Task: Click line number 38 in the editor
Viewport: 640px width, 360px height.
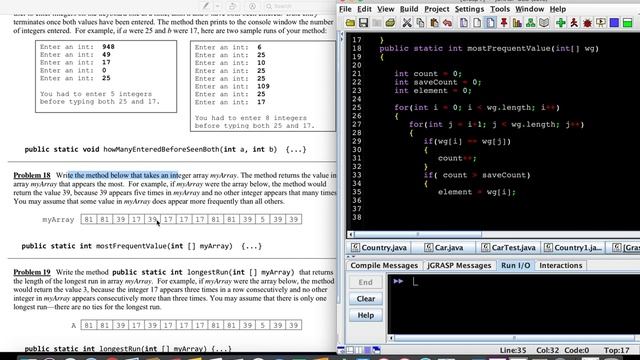Action: point(357,217)
